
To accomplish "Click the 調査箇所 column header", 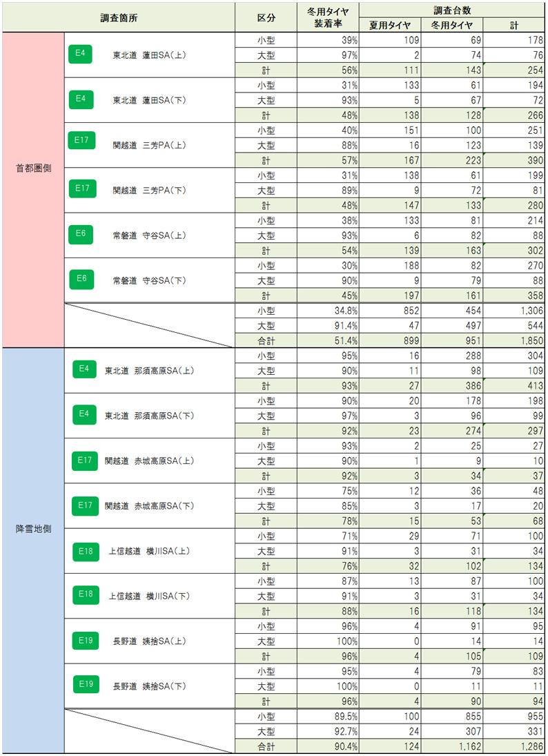I will pyautogui.click(x=119, y=17).
